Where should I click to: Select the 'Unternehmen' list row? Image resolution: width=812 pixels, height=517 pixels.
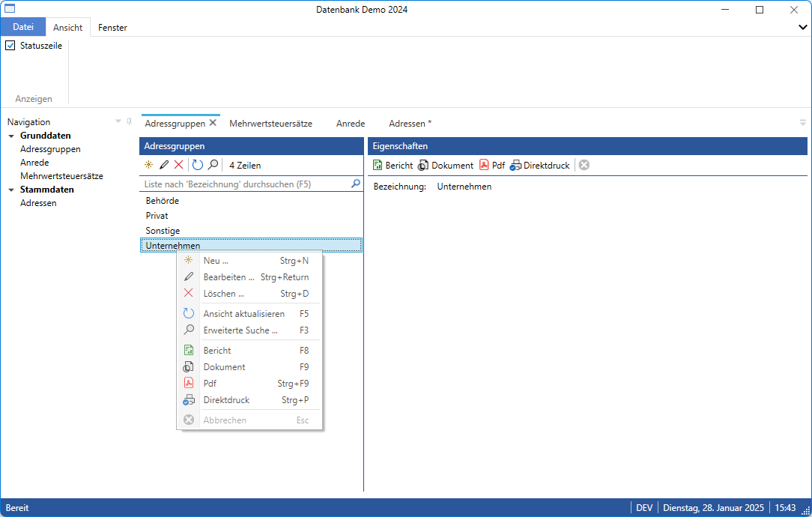pos(251,245)
